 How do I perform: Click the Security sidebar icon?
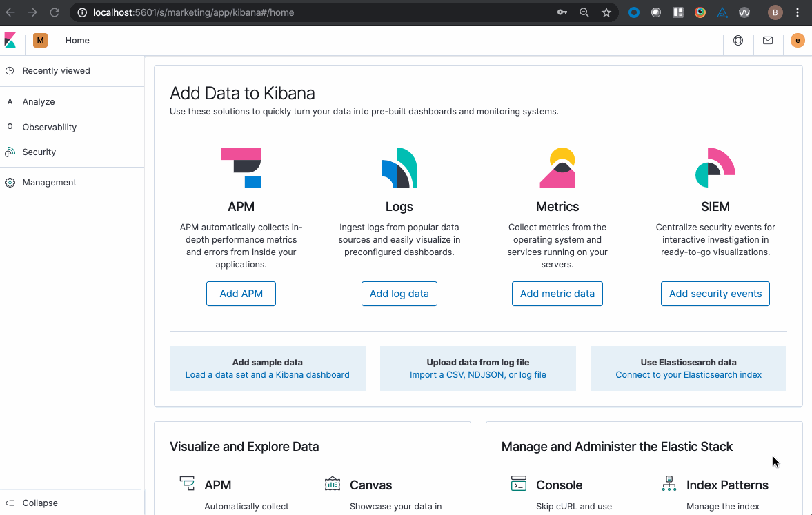10,152
